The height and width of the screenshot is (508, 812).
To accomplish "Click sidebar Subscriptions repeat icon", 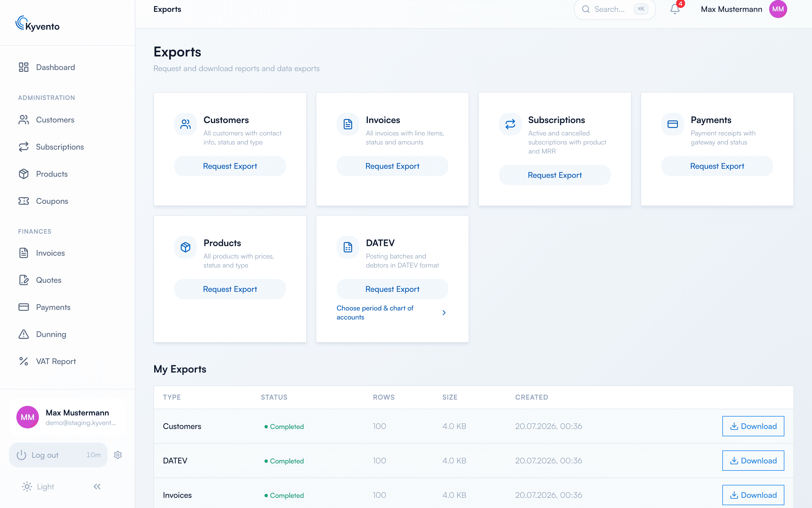I will pos(23,147).
